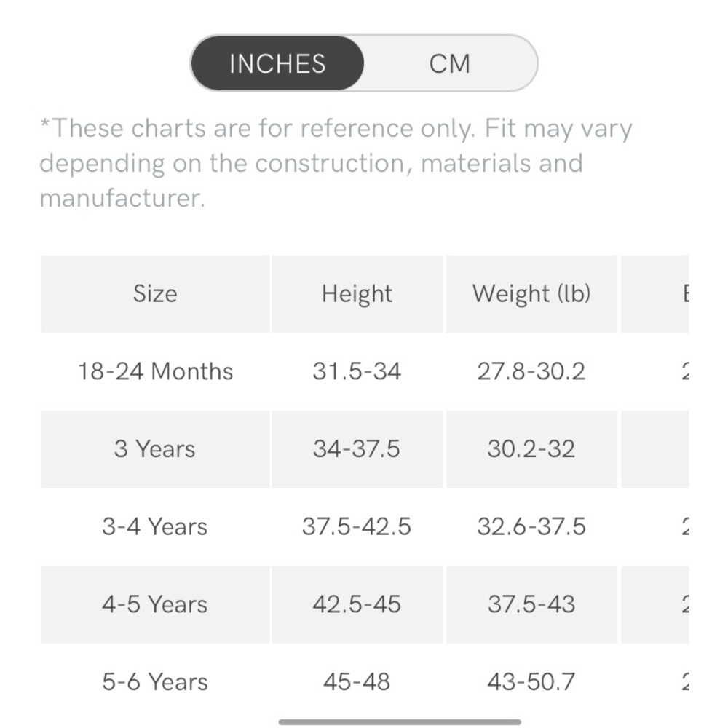Viewport: 728px width, 728px height.
Task: Click the Height column header
Action: coord(357,294)
